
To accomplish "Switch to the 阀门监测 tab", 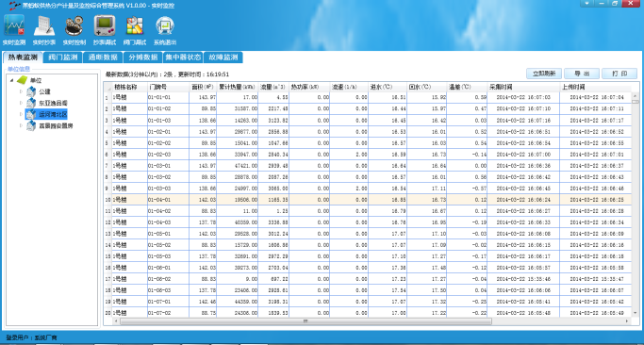I will pyautogui.click(x=62, y=57).
